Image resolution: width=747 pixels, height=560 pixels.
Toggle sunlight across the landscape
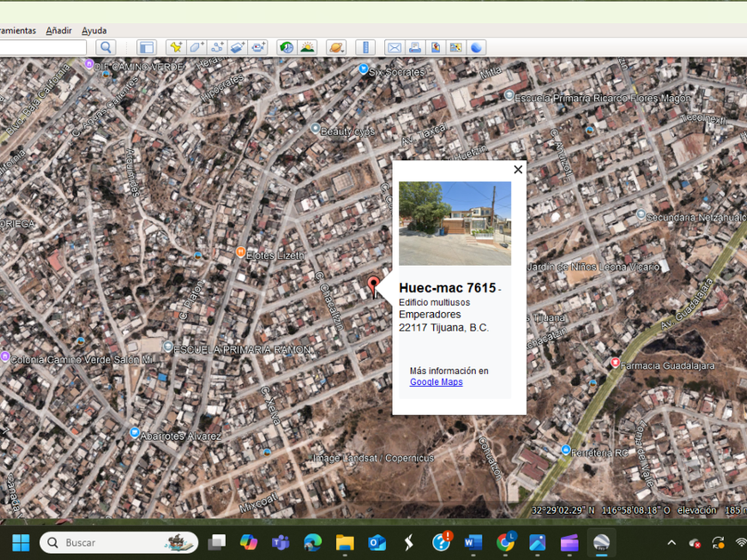point(307,47)
